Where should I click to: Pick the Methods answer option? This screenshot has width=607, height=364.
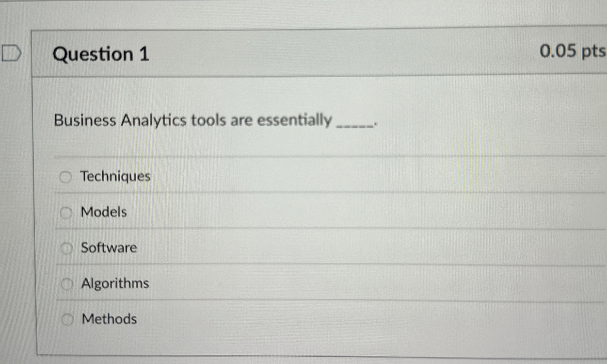pos(68,319)
